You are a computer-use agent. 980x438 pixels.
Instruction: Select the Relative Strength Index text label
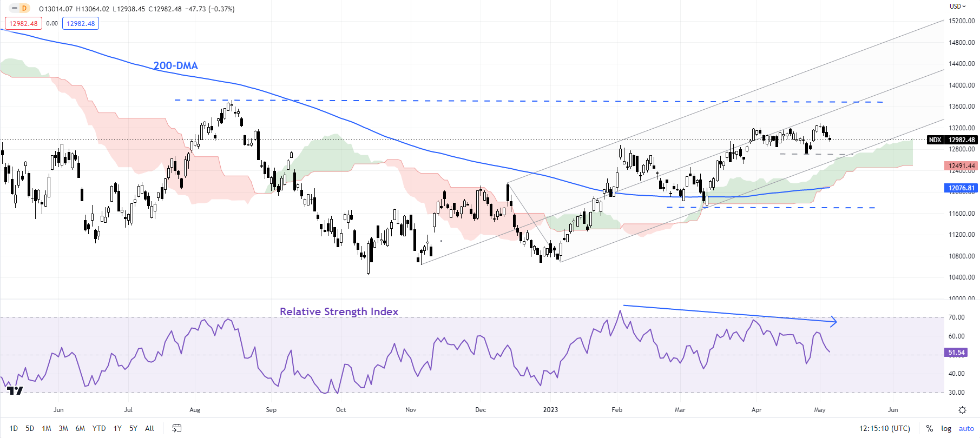[x=339, y=311]
